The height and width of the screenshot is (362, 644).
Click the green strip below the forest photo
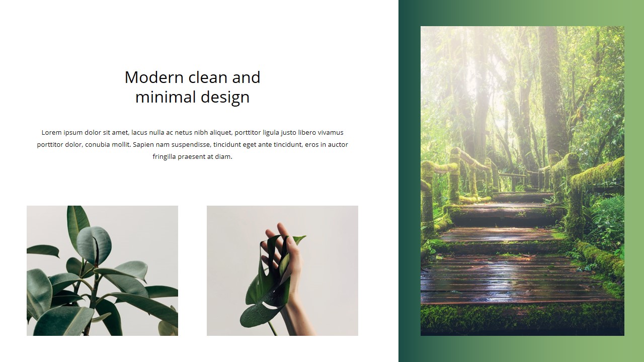[x=522, y=349]
